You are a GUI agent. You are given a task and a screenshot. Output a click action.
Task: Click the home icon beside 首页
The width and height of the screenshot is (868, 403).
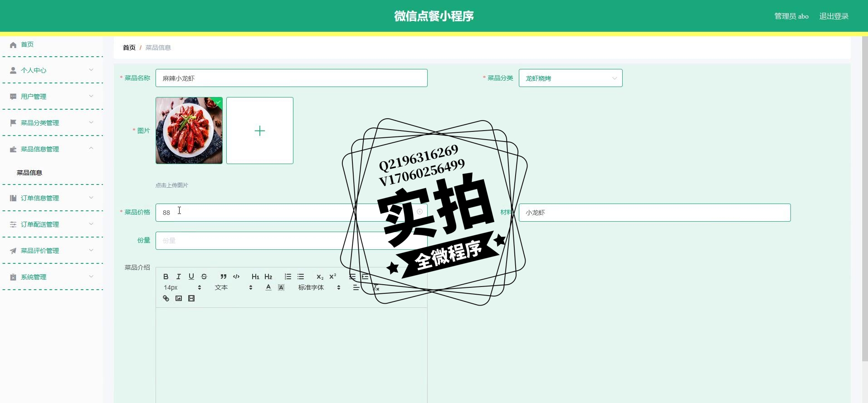click(x=13, y=44)
